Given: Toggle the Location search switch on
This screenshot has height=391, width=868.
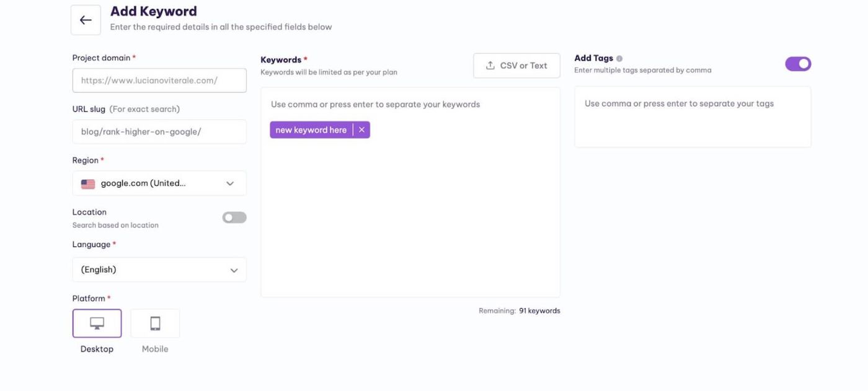Looking at the screenshot, I should (x=234, y=217).
